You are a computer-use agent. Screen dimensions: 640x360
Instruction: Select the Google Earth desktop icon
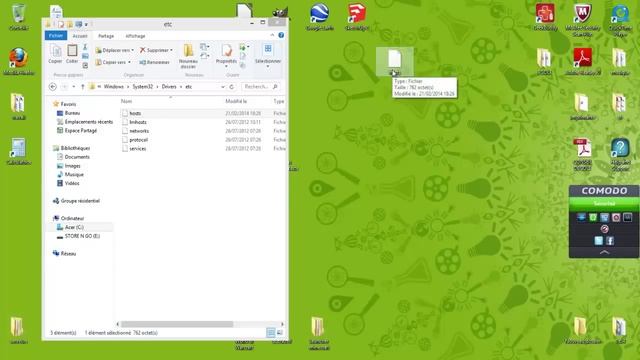tap(320, 17)
